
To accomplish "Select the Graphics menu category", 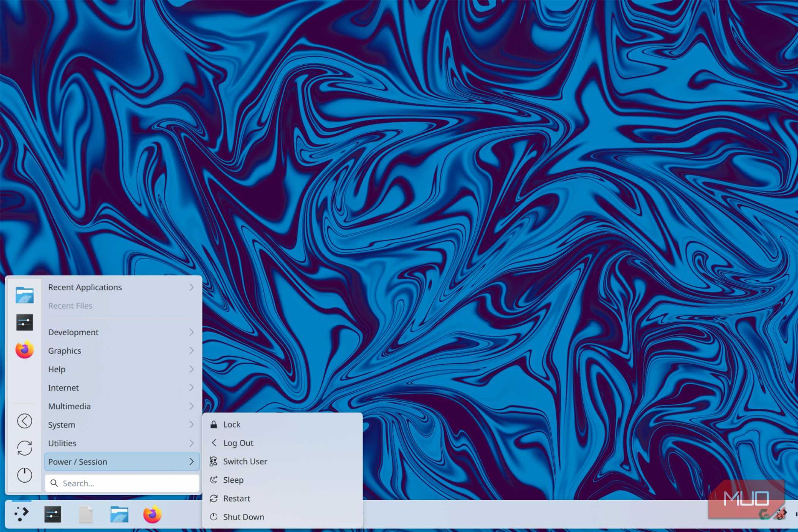I will tap(122, 350).
